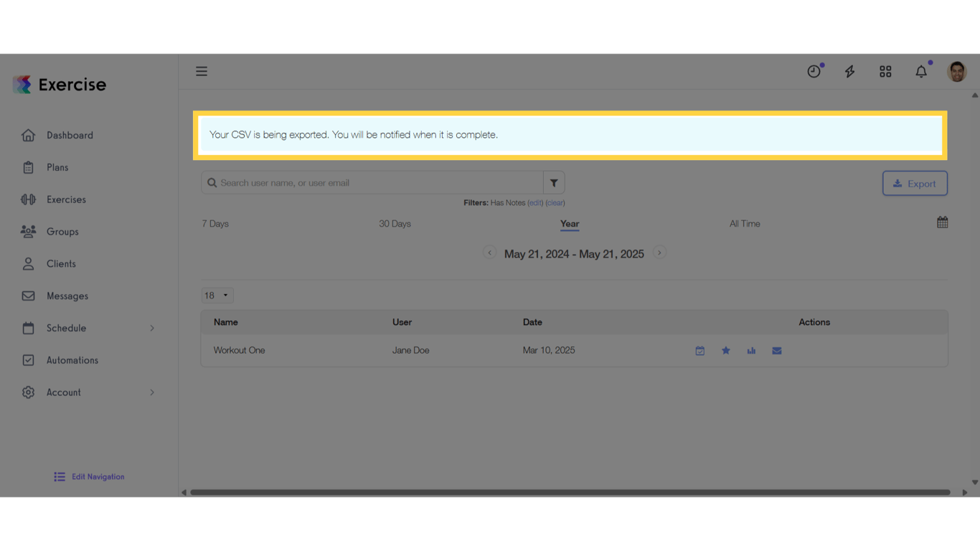The image size is (980, 551).
Task: Clear the Has Notes filter
Action: [555, 202]
